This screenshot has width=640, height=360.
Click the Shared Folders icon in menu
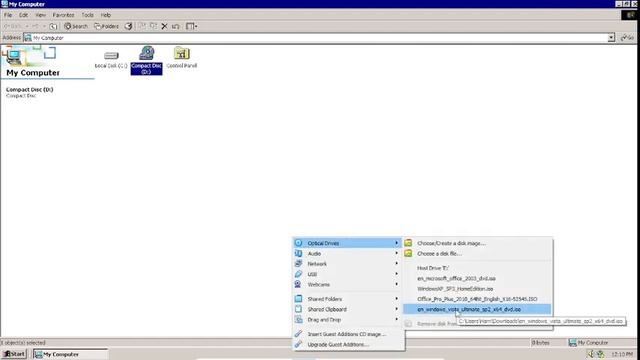point(298,299)
